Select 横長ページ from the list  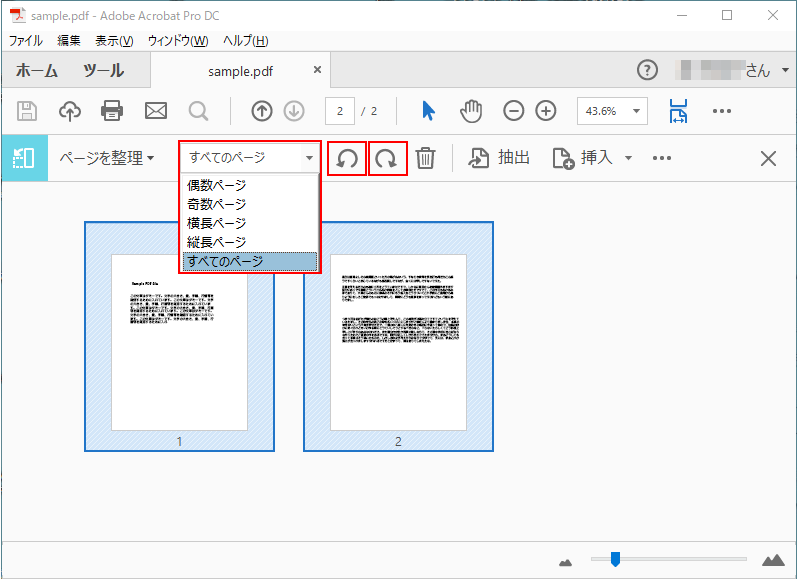(x=250, y=223)
